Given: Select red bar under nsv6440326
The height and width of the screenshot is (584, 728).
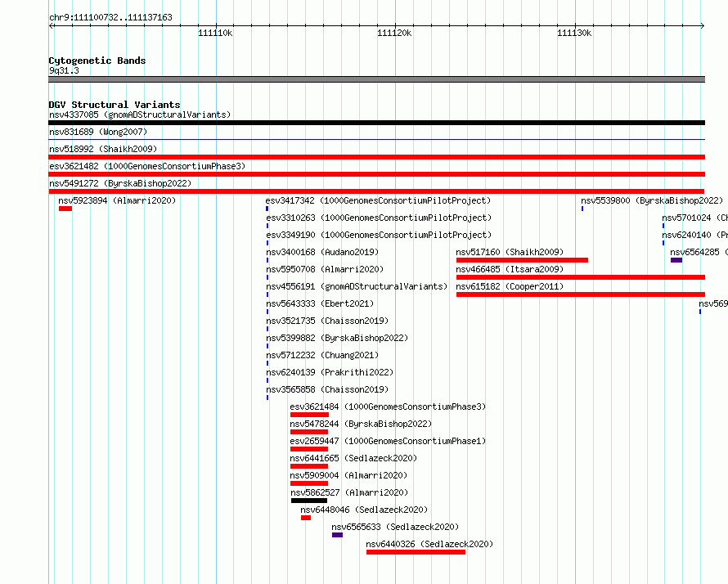Looking at the screenshot, I should coord(416,552).
